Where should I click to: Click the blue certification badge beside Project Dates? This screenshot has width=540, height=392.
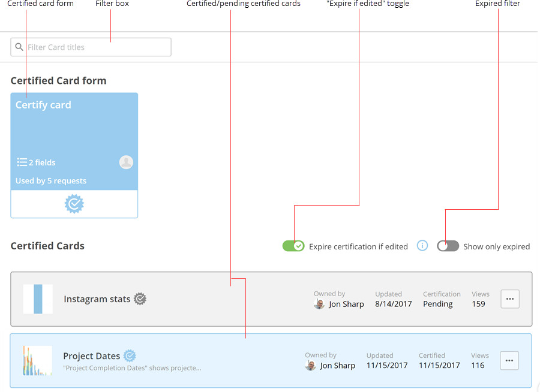130,355
